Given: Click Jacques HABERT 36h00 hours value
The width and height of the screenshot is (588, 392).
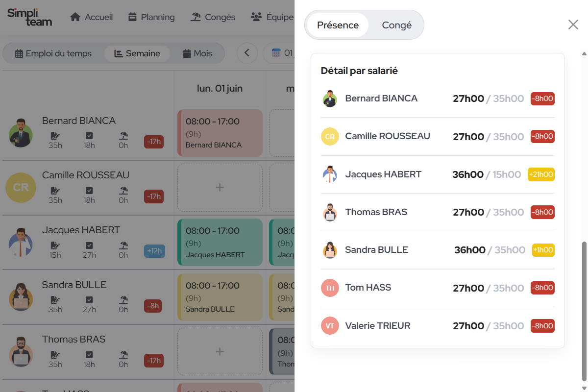Looking at the screenshot, I should click(468, 174).
